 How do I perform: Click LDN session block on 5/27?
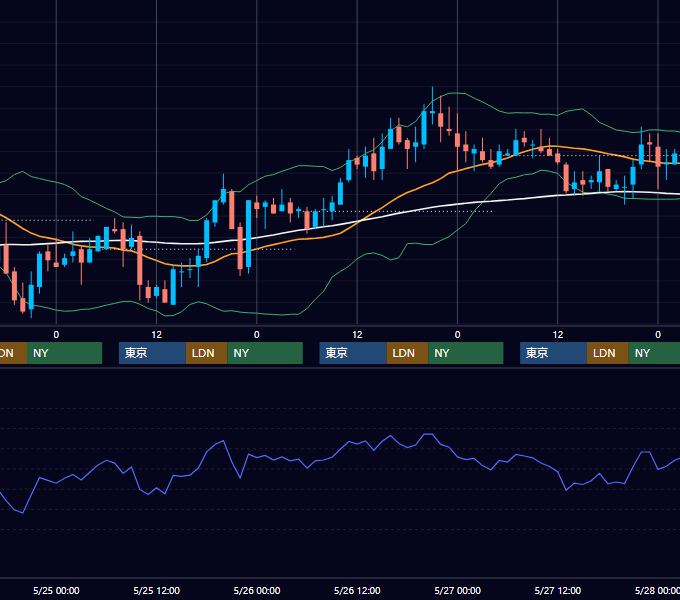(608, 353)
